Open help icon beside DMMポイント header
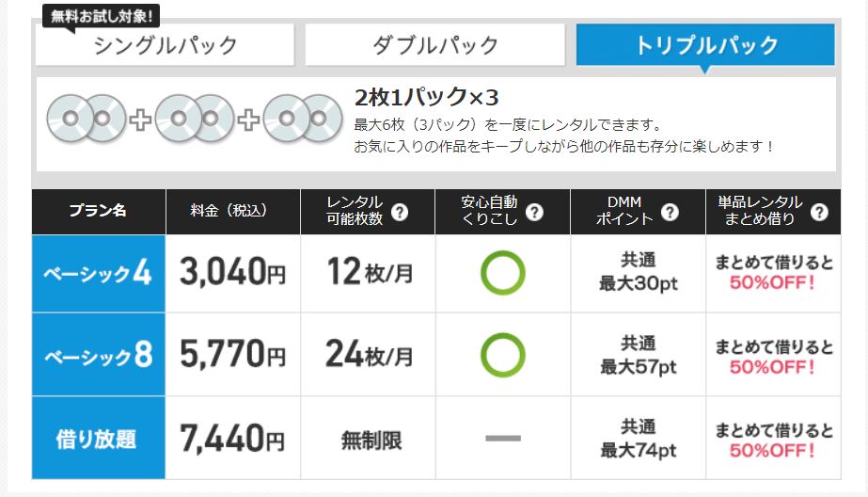Viewport: 868px width, 497px height. point(670,212)
